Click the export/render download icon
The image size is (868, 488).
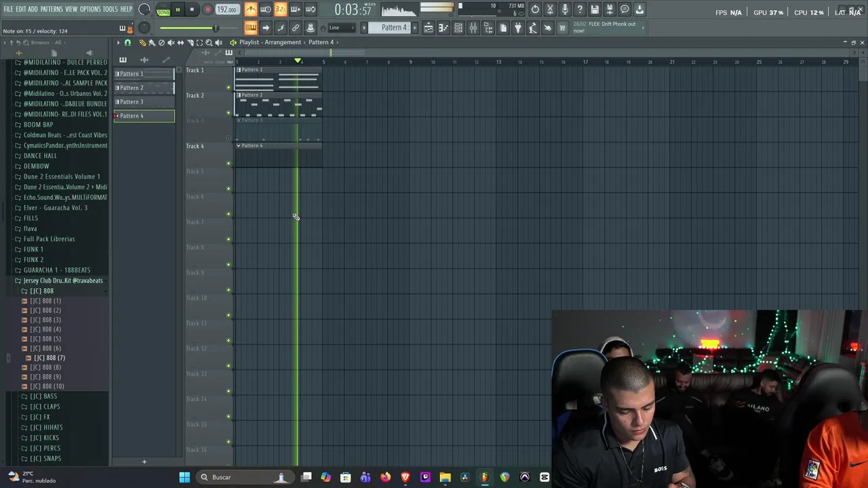(x=639, y=9)
